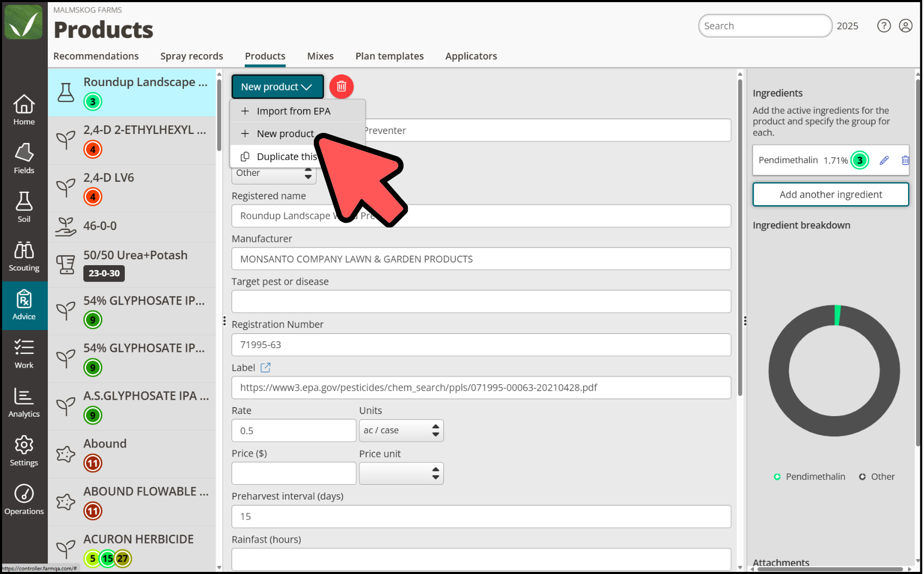The image size is (924, 574).
Task: Select first 54% GLYPHOSATE IP product
Action: pyautogui.click(x=132, y=311)
